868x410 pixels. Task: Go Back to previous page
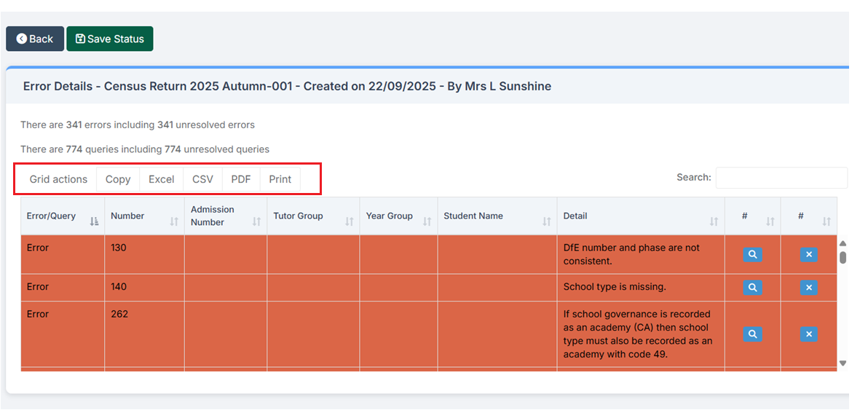[x=35, y=39]
